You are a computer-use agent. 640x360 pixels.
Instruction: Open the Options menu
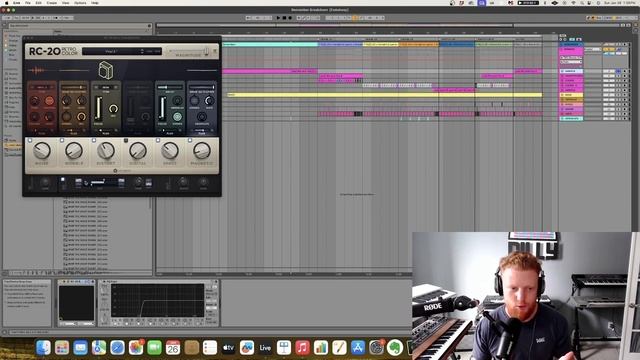(x=80, y=3)
